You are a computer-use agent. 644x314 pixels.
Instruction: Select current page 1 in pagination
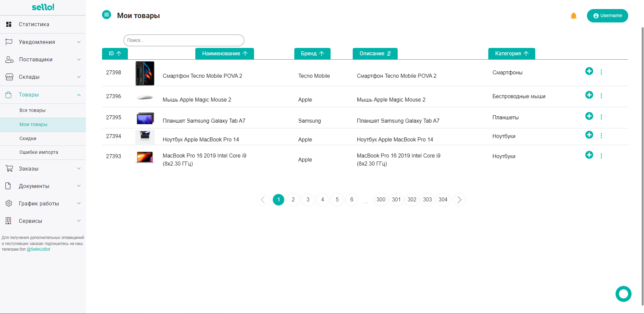point(279,200)
